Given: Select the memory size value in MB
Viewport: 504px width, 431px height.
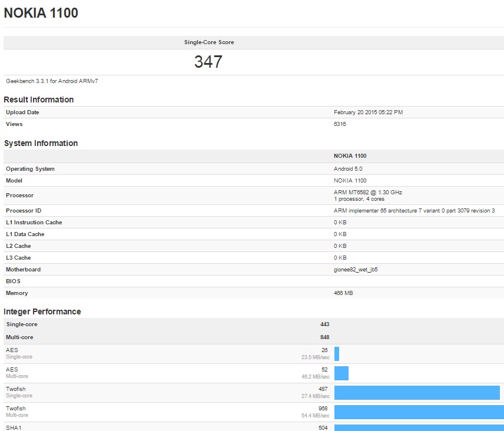Looking at the screenshot, I should 343,293.
